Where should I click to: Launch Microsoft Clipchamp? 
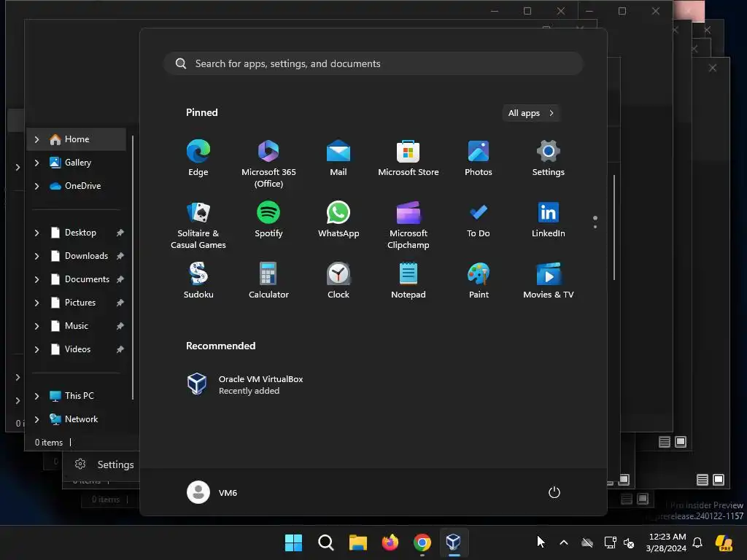pyautogui.click(x=409, y=225)
